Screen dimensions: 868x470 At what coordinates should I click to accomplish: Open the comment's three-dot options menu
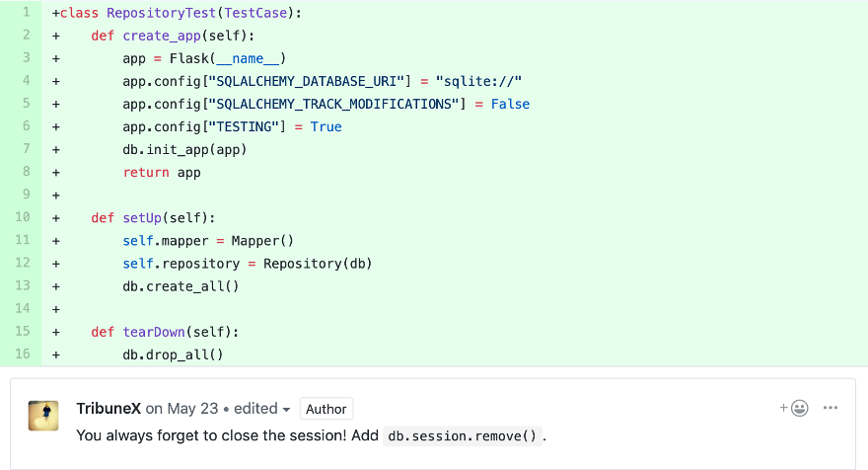tap(831, 408)
